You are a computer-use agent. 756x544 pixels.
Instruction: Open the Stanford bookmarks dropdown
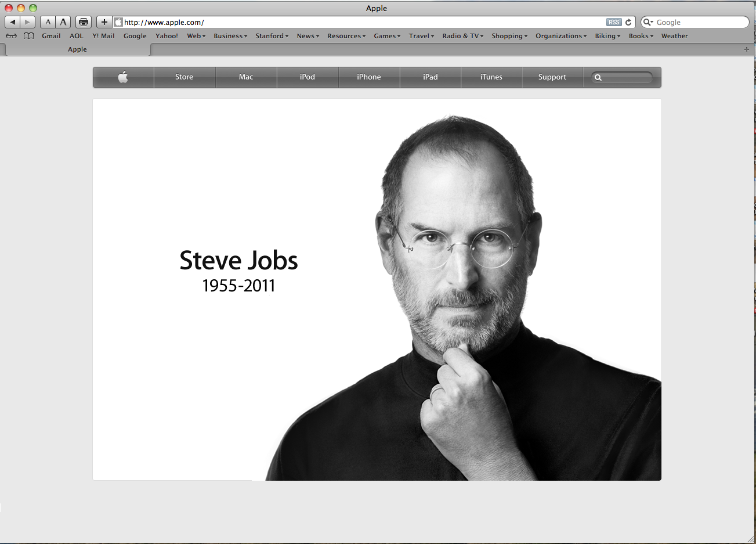coord(272,36)
